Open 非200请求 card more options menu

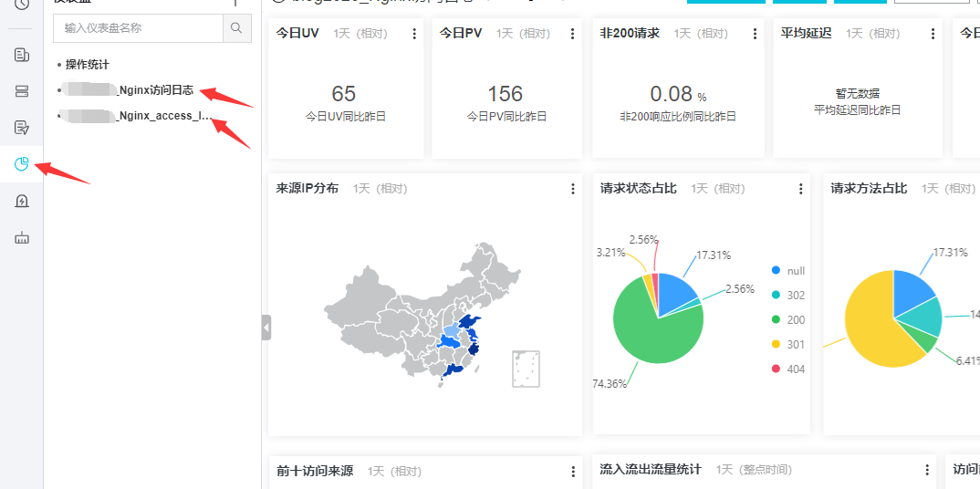pos(755,34)
